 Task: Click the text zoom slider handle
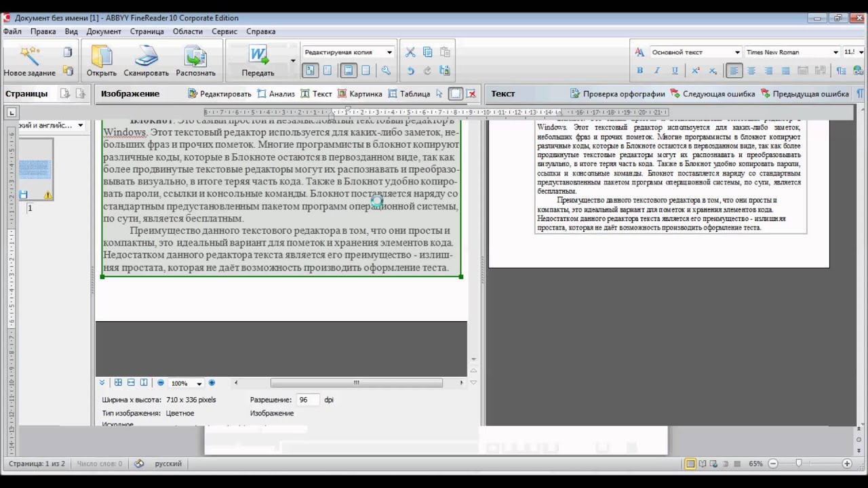[799, 464]
